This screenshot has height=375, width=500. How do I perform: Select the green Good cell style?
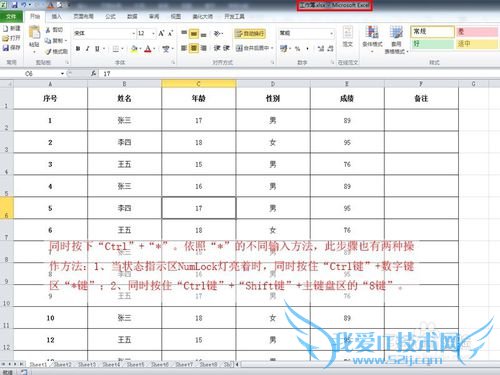click(x=432, y=44)
